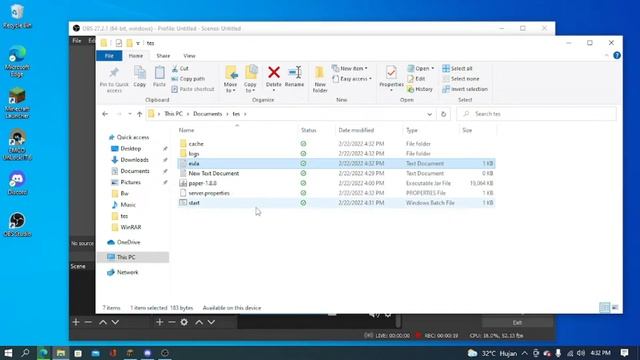This screenshot has width=640, height=360.
Task: Select the start batch file
Action: (336, 203)
